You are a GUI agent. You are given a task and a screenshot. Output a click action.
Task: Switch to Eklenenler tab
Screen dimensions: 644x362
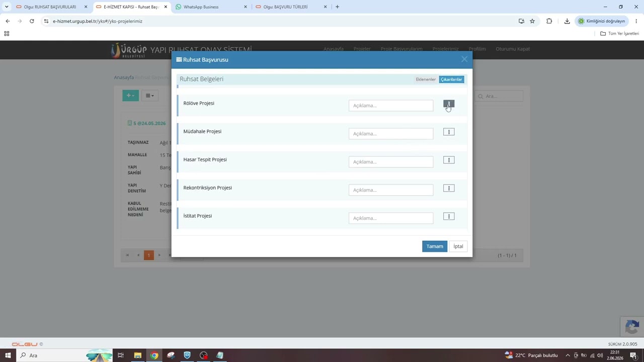tap(426, 79)
